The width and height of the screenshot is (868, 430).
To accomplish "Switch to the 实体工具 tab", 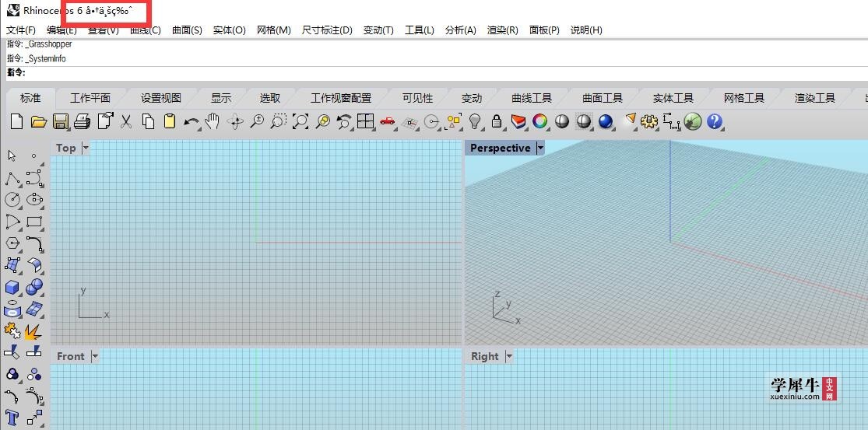I will pyautogui.click(x=673, y=98).
